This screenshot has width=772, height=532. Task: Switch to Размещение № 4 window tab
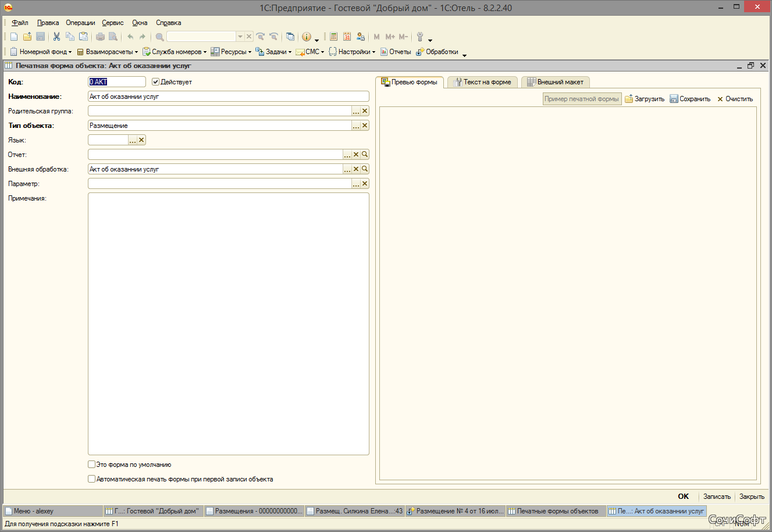455,511
